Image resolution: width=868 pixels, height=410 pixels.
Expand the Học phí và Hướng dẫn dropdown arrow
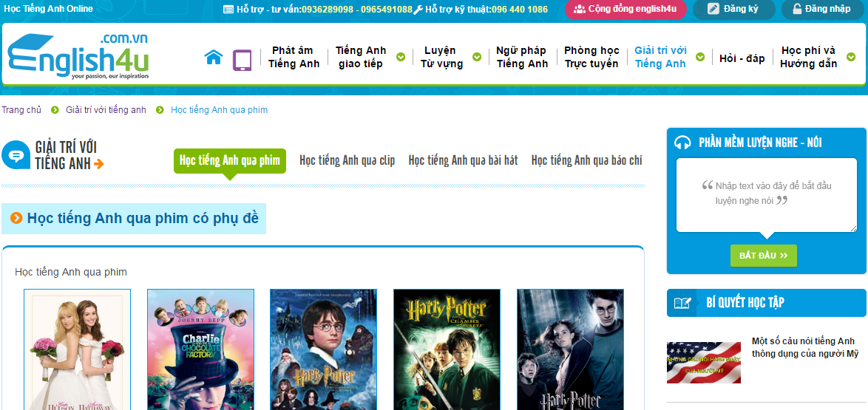click(x=852, y=57)
